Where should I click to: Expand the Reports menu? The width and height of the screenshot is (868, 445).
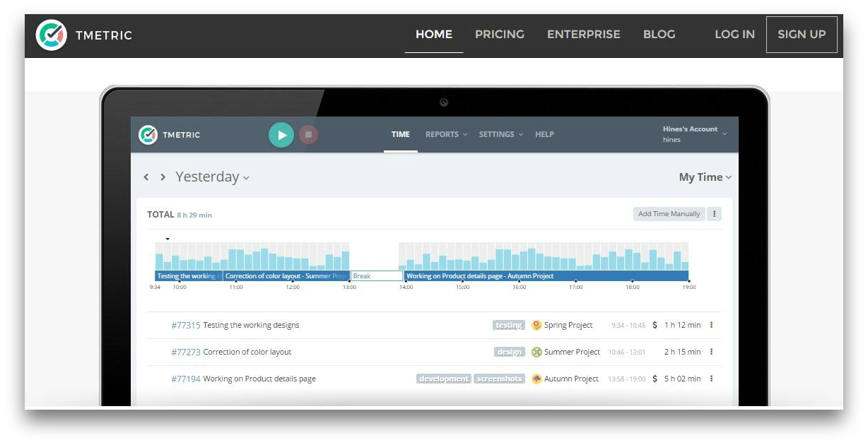pyautogui.click(x=446, y=134)
